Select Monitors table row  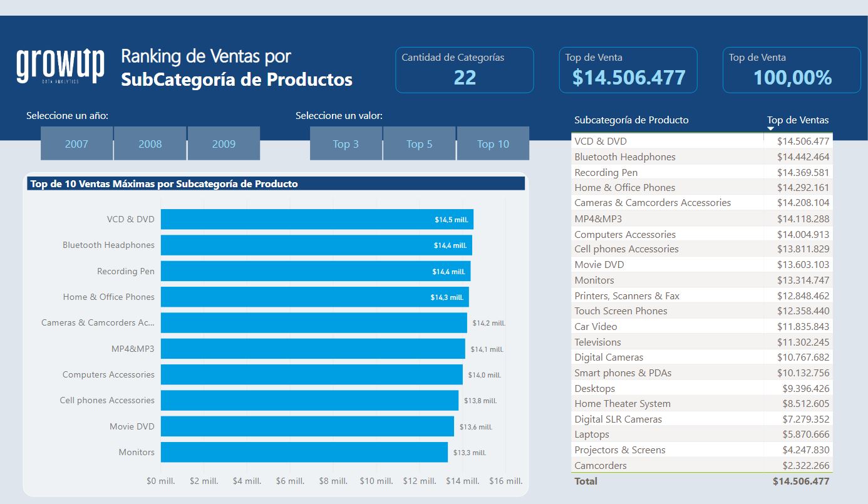pyautogui.click(x=702, y=280)
